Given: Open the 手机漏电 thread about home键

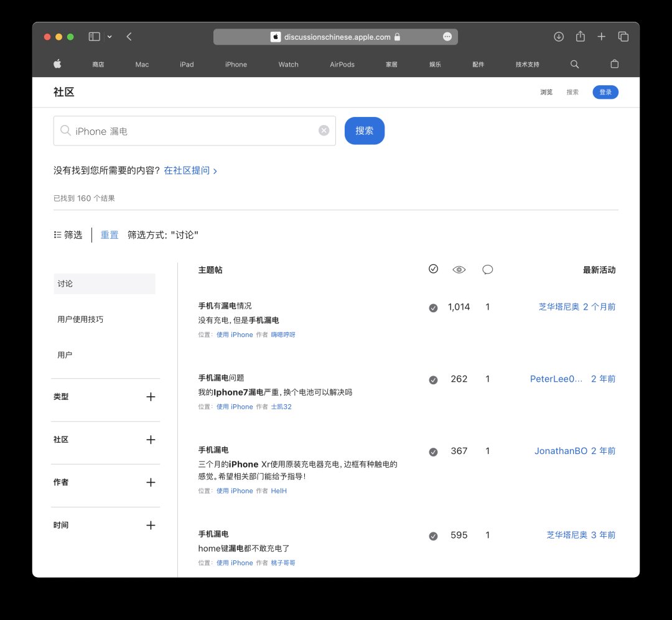Looking at the screenshot, I should pos(213,534).
